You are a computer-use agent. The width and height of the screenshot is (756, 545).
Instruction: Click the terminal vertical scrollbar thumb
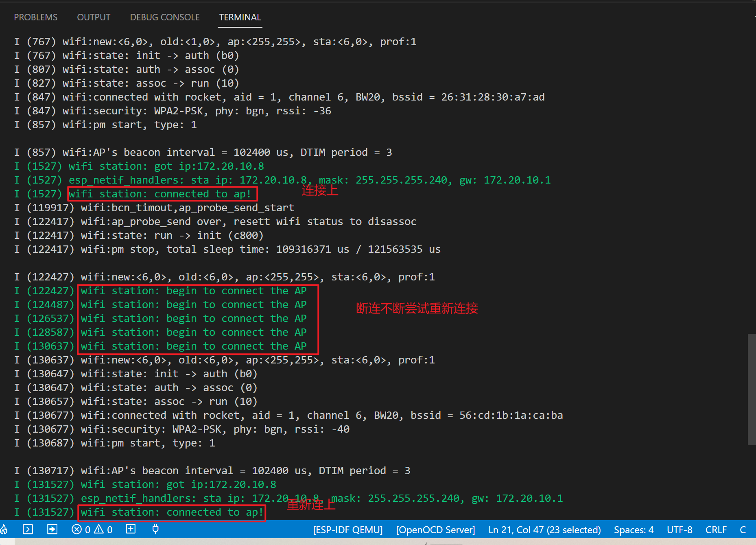[x=752, y=390]
